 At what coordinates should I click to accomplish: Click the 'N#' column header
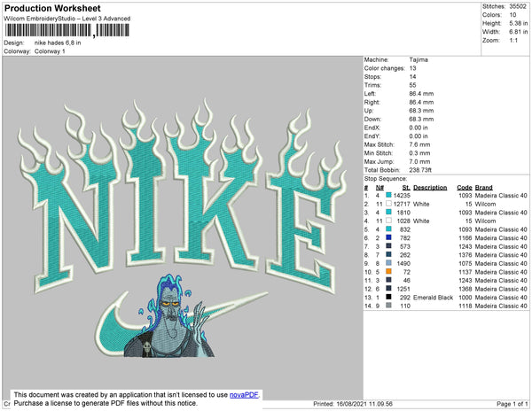coord(379,188)
